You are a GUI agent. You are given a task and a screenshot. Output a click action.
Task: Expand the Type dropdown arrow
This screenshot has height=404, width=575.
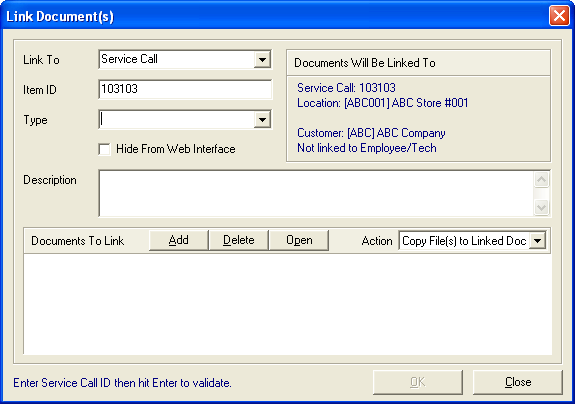click(262, 120)
